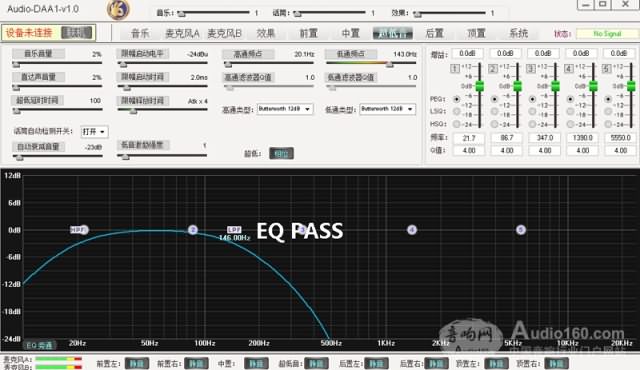Open the 话筒自动检测开关 dropdown

(x=94, y=131)
